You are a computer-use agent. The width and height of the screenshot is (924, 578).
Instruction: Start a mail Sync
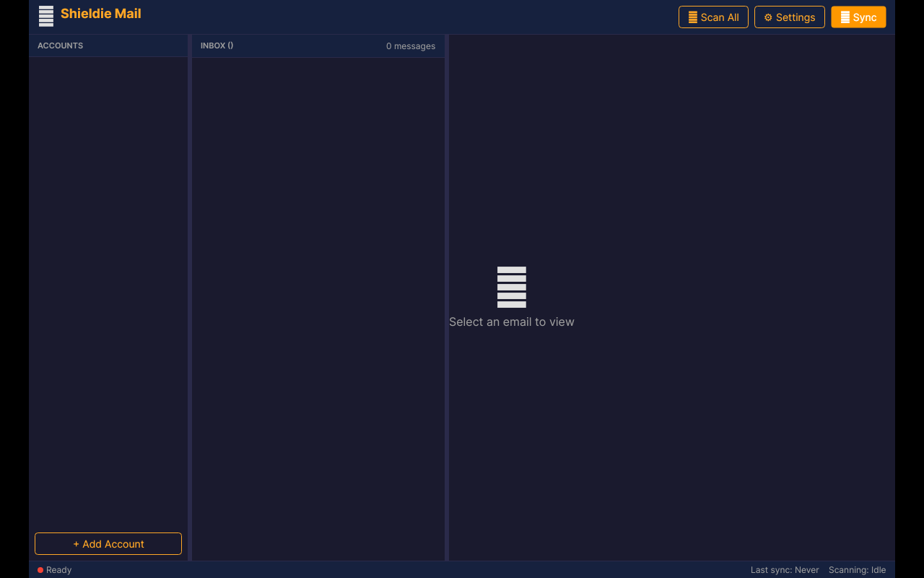(x=858, y=17)
